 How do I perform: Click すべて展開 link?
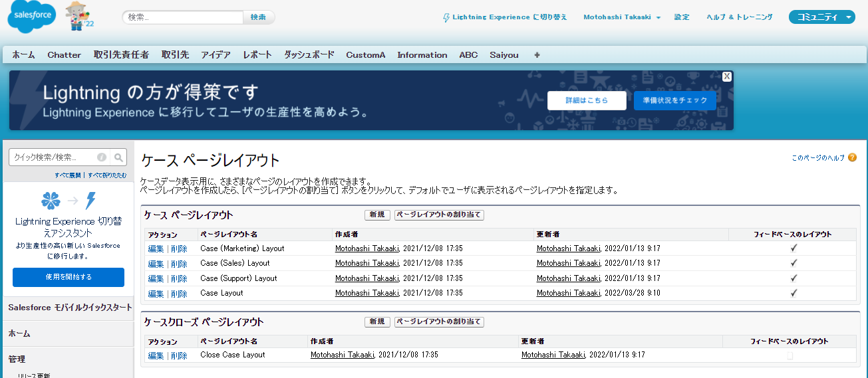coord(67,175)
